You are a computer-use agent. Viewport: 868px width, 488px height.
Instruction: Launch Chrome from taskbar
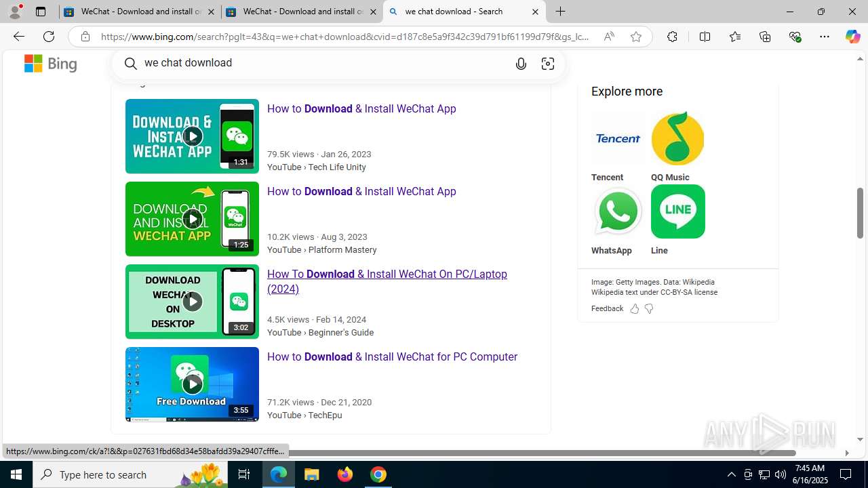378,474
